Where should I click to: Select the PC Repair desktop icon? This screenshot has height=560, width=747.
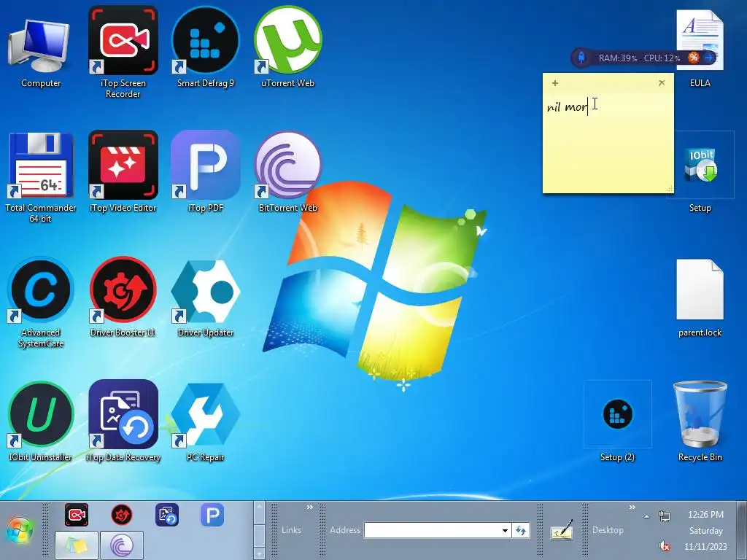205,421
